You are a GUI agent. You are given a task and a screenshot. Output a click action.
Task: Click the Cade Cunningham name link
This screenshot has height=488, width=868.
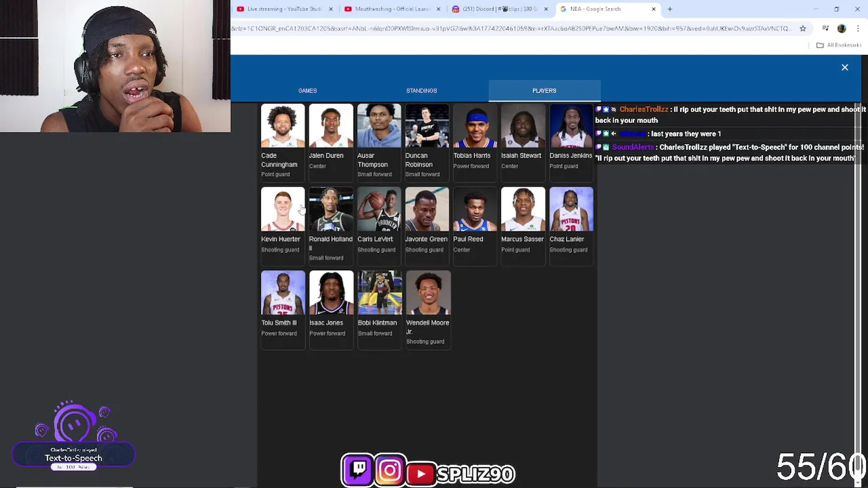pos(279,160)
